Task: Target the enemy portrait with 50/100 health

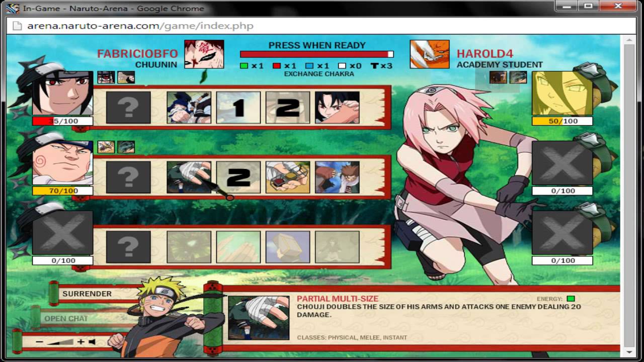Action: point(562,93)
